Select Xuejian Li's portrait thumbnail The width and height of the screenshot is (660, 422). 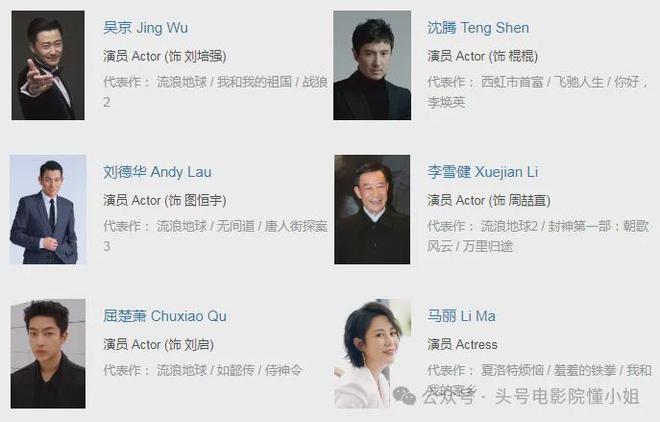tap(372, 210)
